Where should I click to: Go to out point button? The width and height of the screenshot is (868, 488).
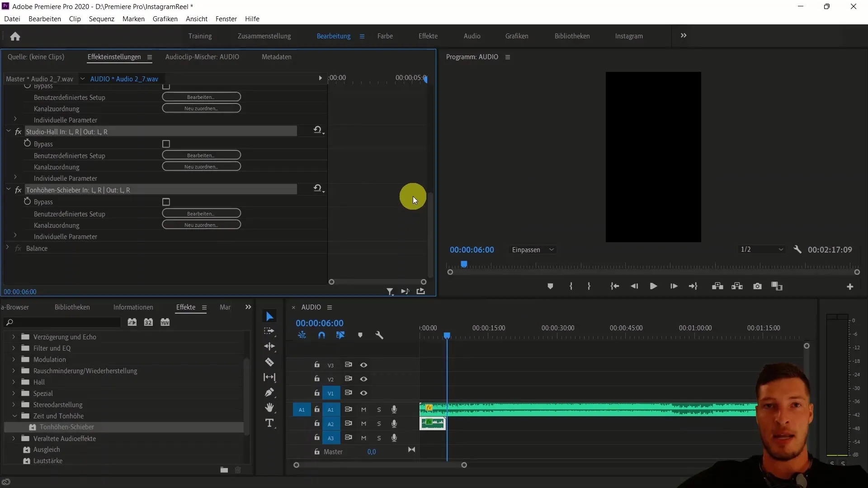(x=693, y=286)
